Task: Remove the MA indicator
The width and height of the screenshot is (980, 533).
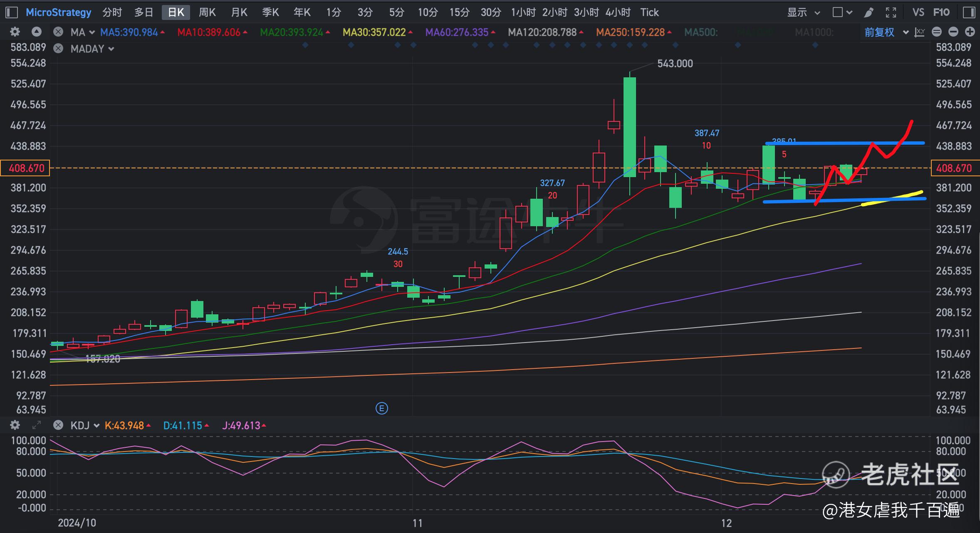Action: (58, 32)
